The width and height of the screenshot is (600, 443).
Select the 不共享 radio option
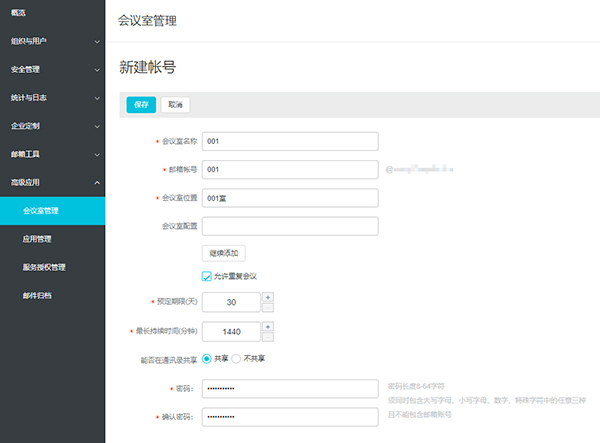tap(236, 358)
